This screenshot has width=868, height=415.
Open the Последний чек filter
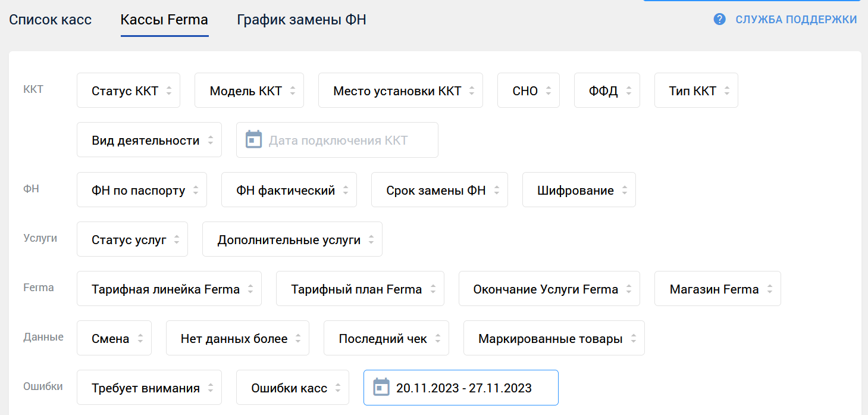(386, 338)
